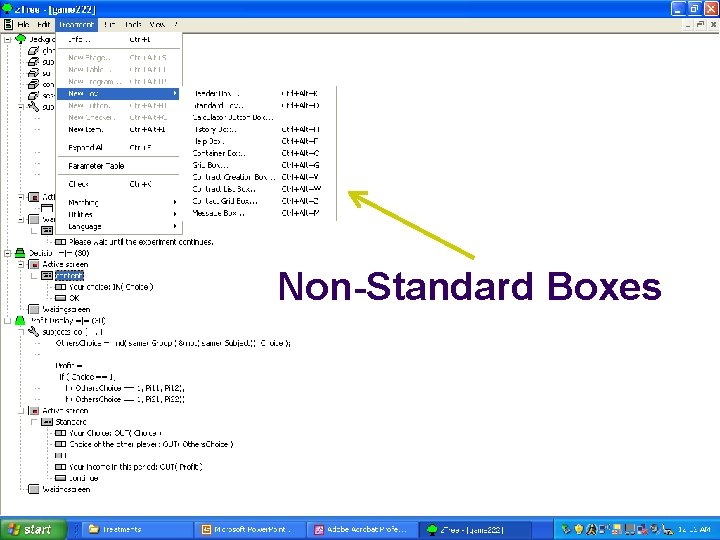Click the icon beside 'Your income in this period'
720x540 pixels.
[x=60, y=467]
